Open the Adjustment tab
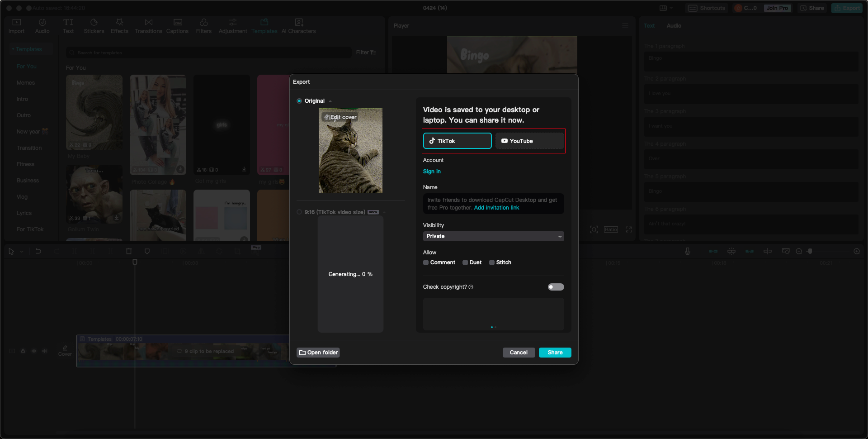868x439 pixels. pyautogui.click(x=233, y=26)
